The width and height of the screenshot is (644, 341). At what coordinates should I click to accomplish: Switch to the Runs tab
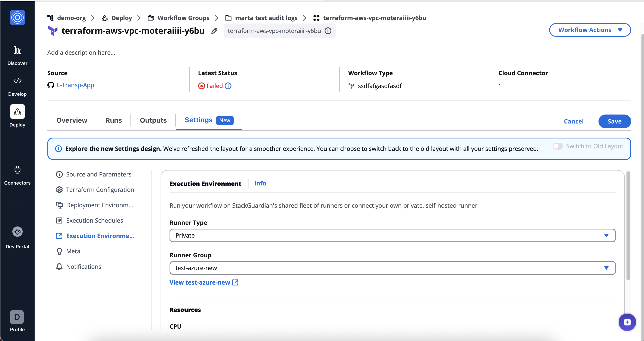(x=113, y=120)
